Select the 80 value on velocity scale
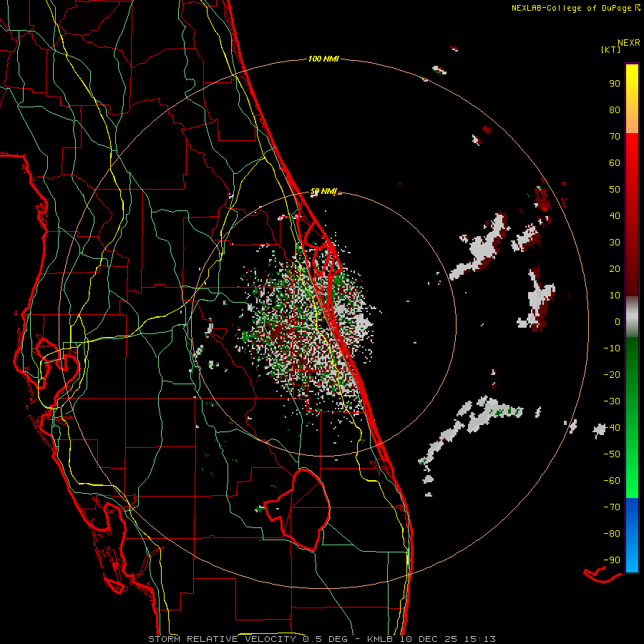 tap(615, 109)
